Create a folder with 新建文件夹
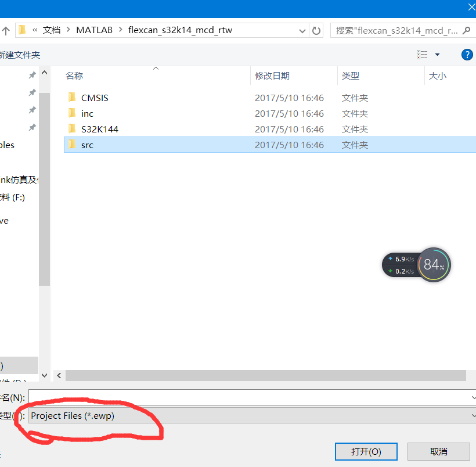The height and width of the screenshot is (467, 476). (20, 55)
